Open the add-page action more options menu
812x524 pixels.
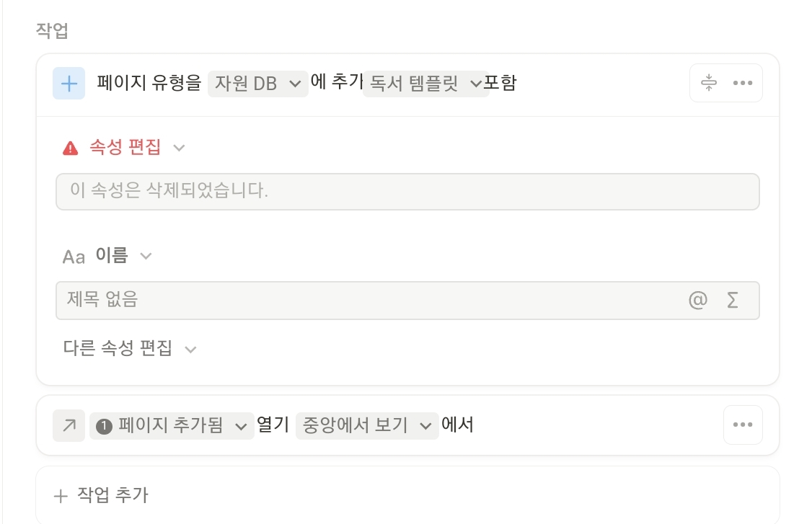click(743, 84)
